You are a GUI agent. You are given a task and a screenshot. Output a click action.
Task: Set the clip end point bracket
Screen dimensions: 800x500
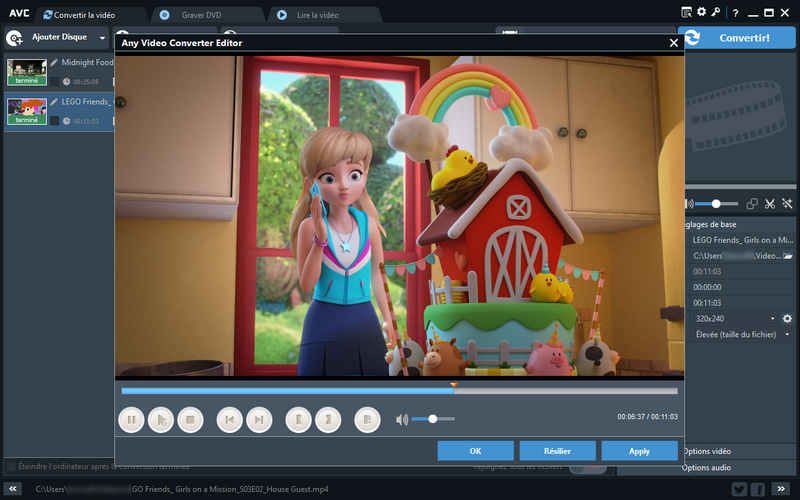(328, 420)
